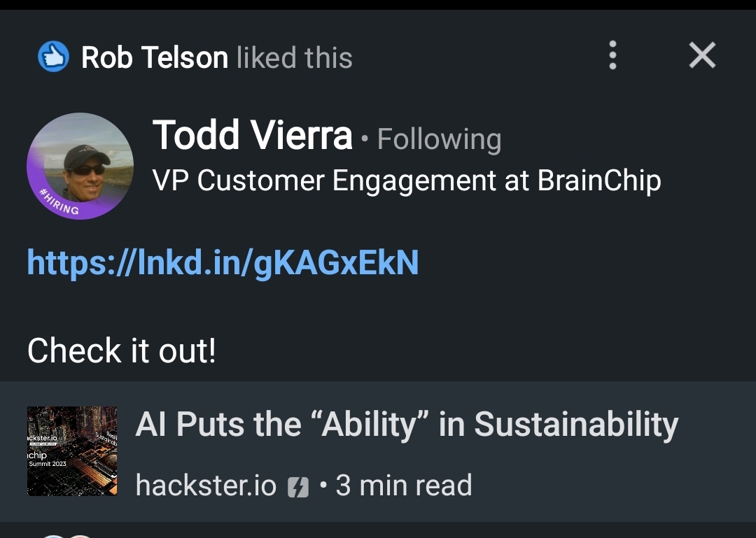Click the hackster.io source label
756x538 pixels.
[x=206, y=486]
